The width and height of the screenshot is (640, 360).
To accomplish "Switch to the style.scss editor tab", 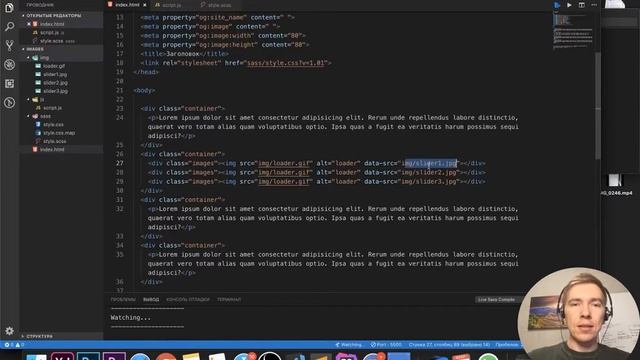I will (x=219, y=5).
